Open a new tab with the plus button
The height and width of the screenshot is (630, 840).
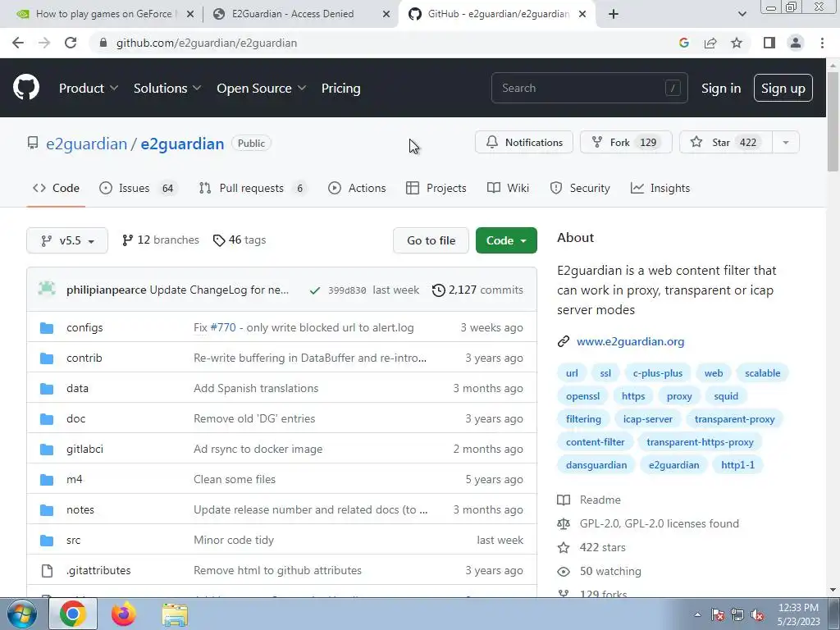614,14
